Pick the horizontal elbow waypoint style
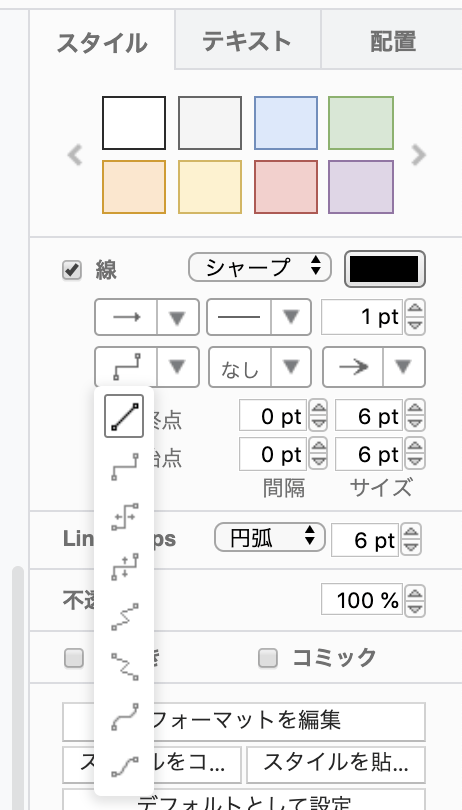This screenshot has height=810, width=462. coord(124,517)
